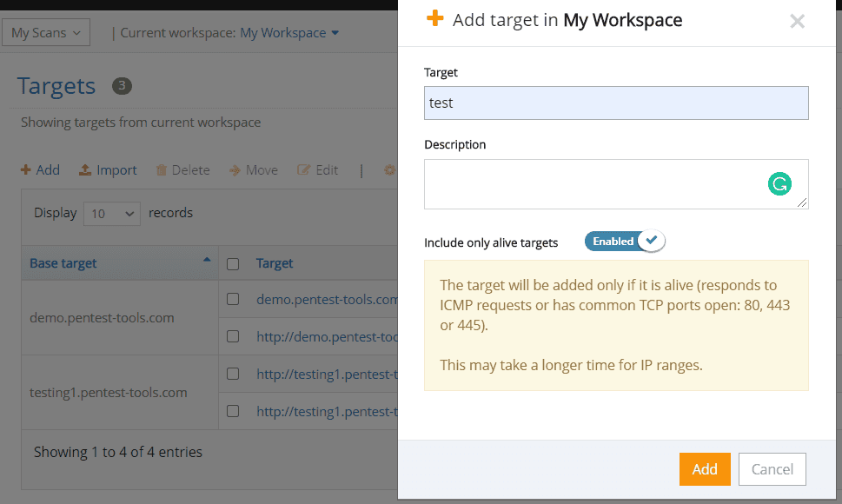
Task: Click the Move arrow icon
Action: point(235,169)
